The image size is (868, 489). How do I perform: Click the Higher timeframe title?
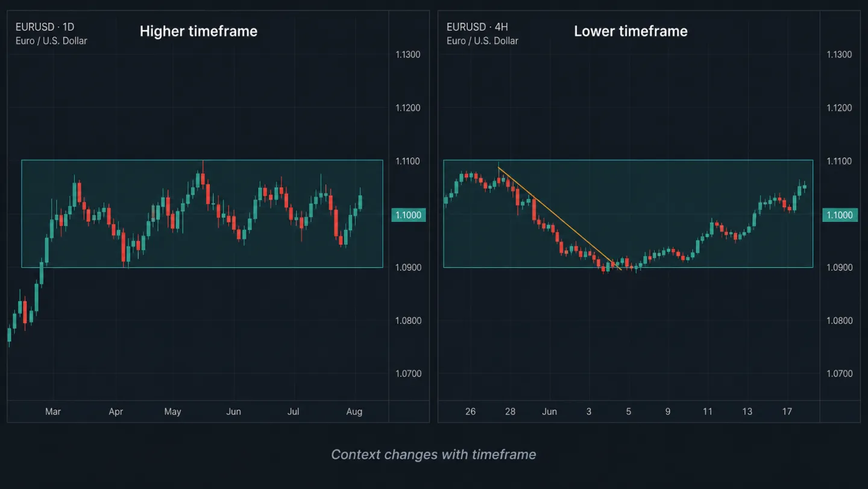pyautogui.click(x=198, y=31)
